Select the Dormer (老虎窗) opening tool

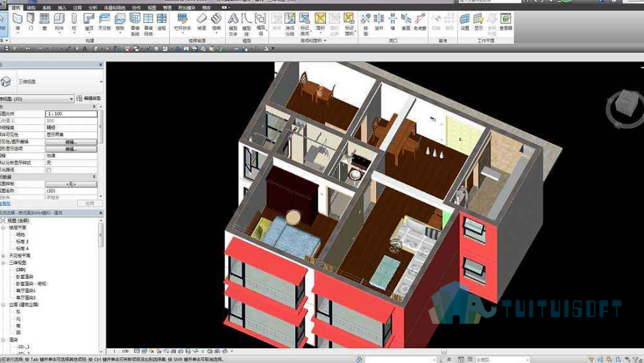coord(420,22)
